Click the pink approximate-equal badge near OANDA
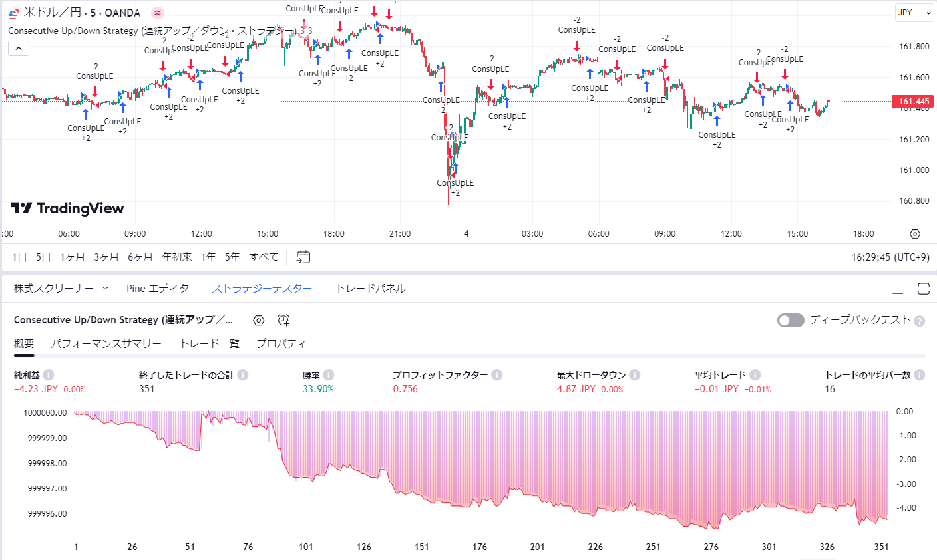 (x=158, y=13)
